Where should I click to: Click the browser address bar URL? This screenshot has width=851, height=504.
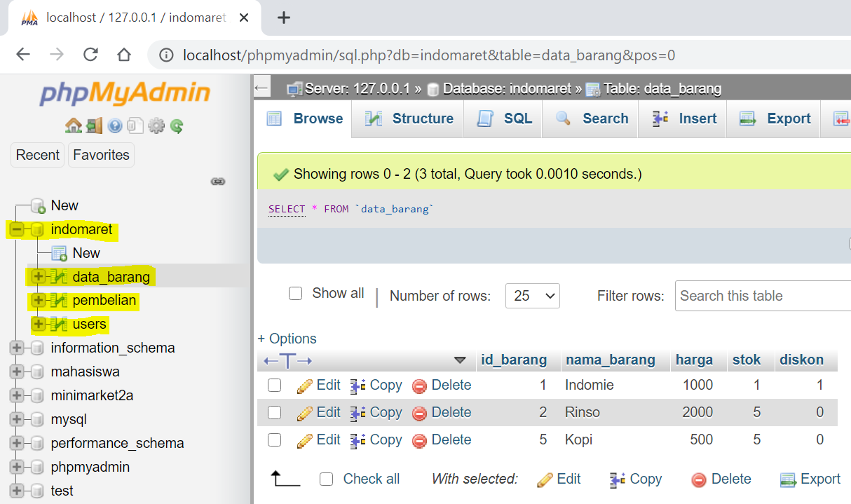[429, 55]
